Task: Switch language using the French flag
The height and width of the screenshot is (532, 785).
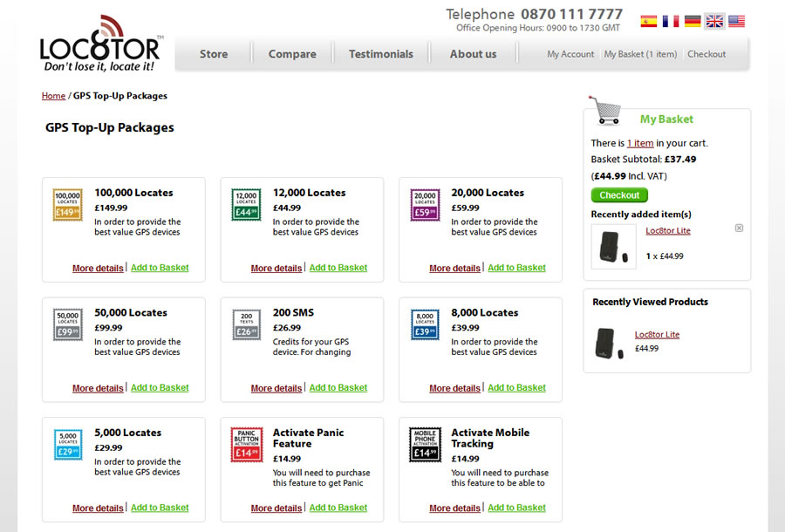Action: (670, 21)
